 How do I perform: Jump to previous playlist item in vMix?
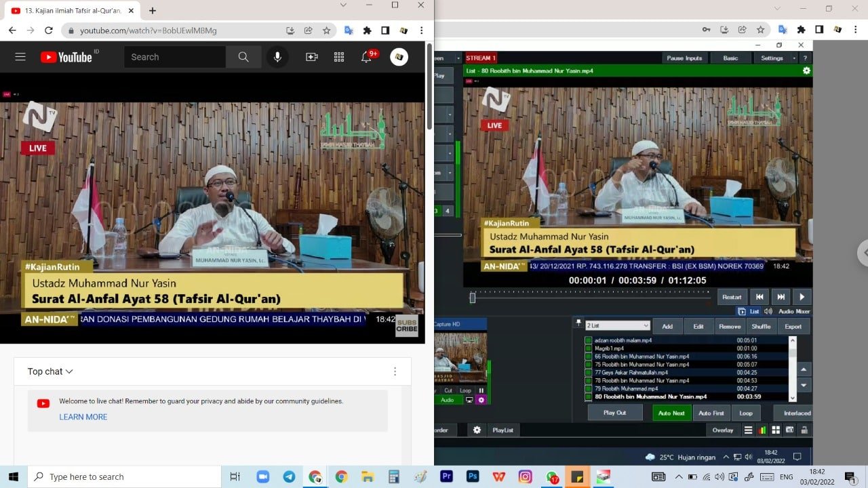point(760,297)
